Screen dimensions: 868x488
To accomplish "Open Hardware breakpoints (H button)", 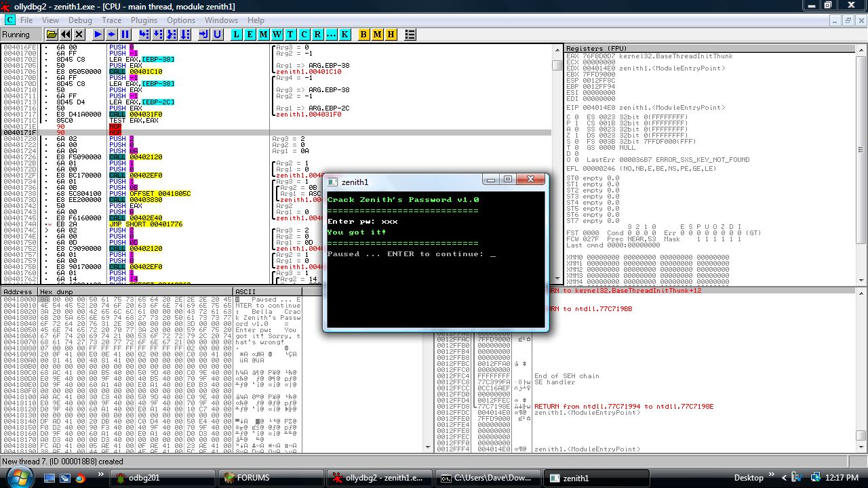I will (391, 35).
